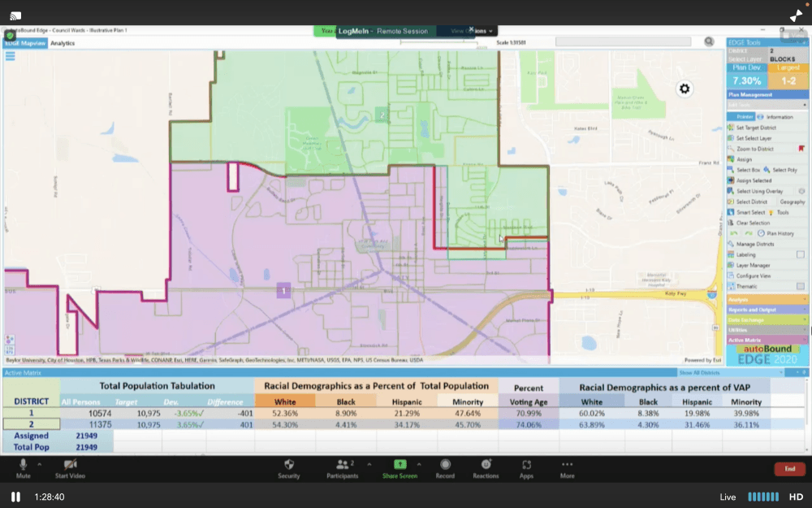Viewport: 812px width, 508px height.
Task: Open the Participants options chevron
Action: coord(369,464)
